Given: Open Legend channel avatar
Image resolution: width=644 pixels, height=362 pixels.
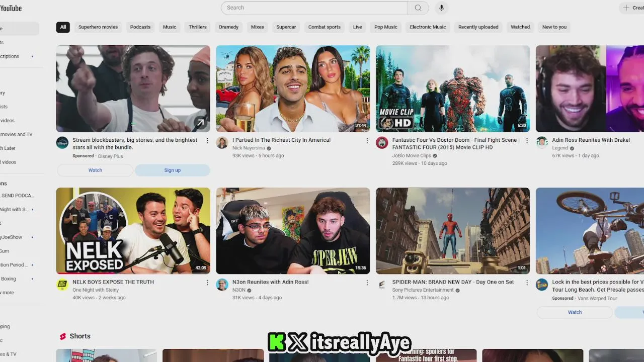Looking at the screenshot, I should click(x=542, y=143).
